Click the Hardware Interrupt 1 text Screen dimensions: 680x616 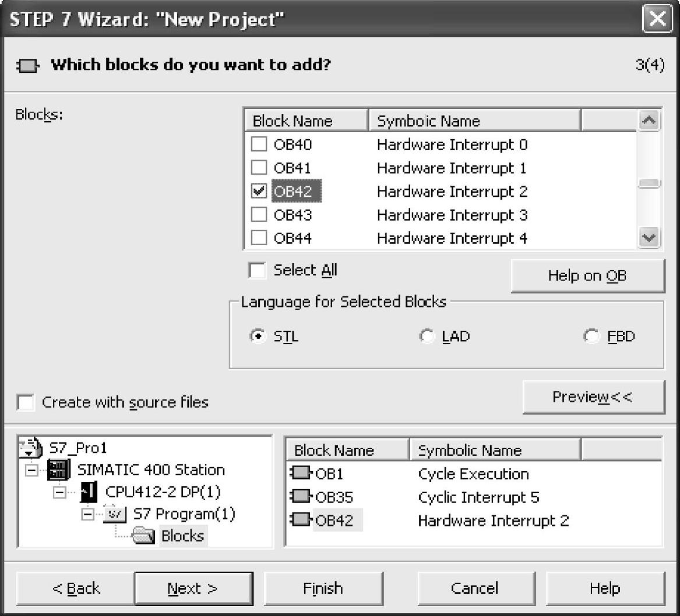[x=452, y=168]
